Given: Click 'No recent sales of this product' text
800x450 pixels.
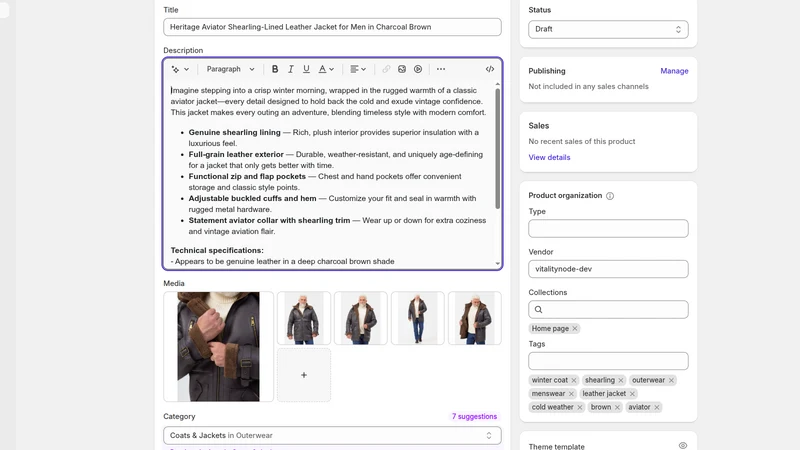Looking at the screenshot, I should [582, 142].
